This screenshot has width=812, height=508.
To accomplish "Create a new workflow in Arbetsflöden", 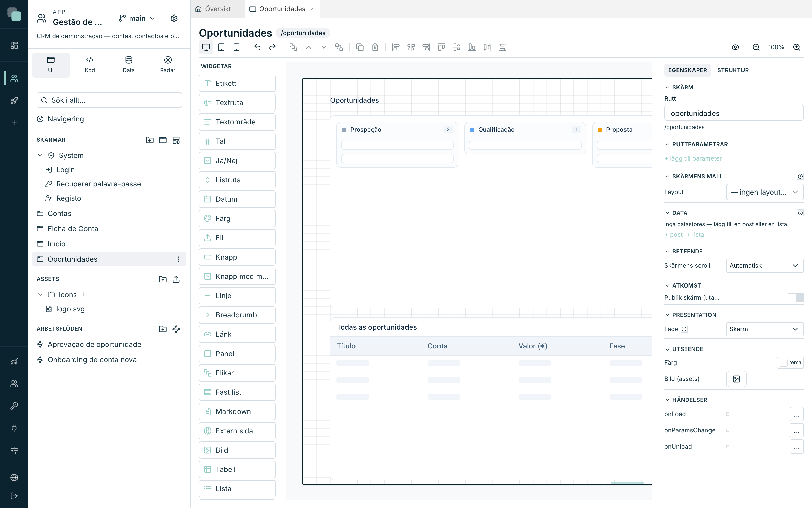I will tap(176, 329).
